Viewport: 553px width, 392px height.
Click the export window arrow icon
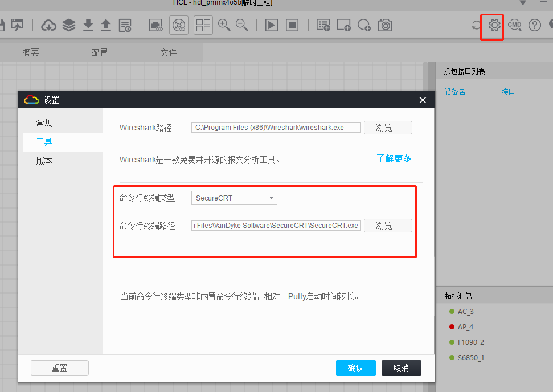coord(17,26)
